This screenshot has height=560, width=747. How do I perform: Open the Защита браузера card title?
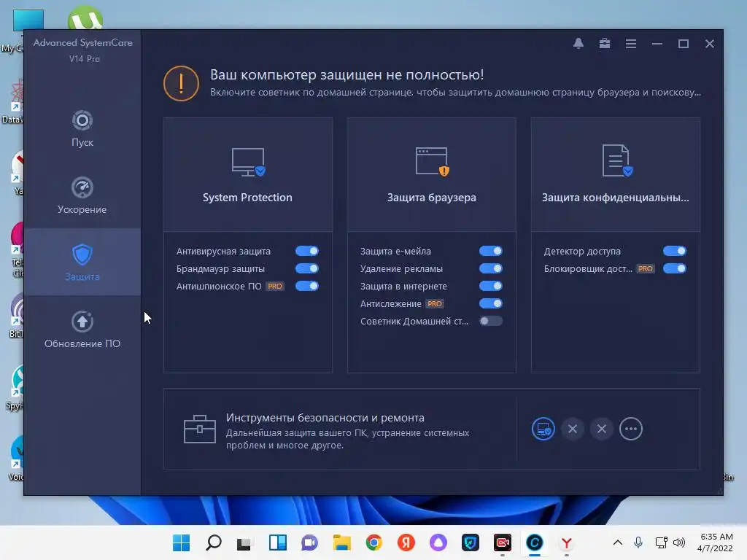coord(432,197)
